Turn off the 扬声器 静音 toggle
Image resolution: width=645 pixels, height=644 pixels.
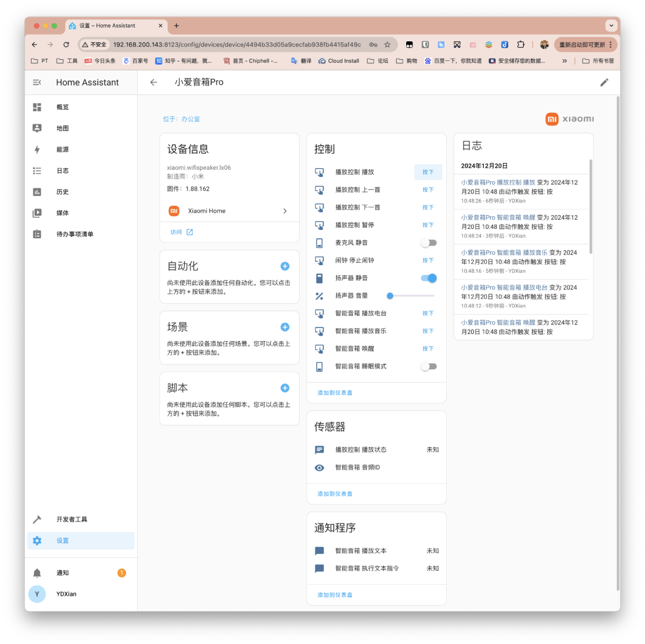click(x=428, y=278)
